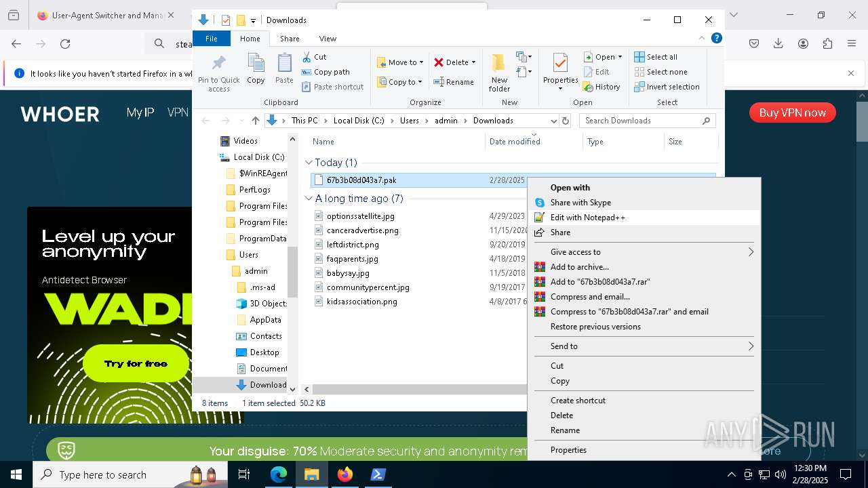Expand the address bar history dropdown
The height and width of the screenshot is (488, 868).
553,121
